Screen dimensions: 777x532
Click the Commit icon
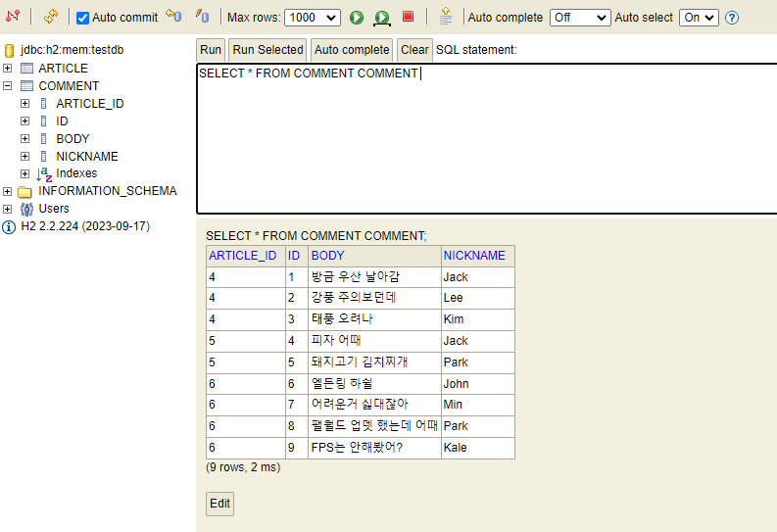202,16
